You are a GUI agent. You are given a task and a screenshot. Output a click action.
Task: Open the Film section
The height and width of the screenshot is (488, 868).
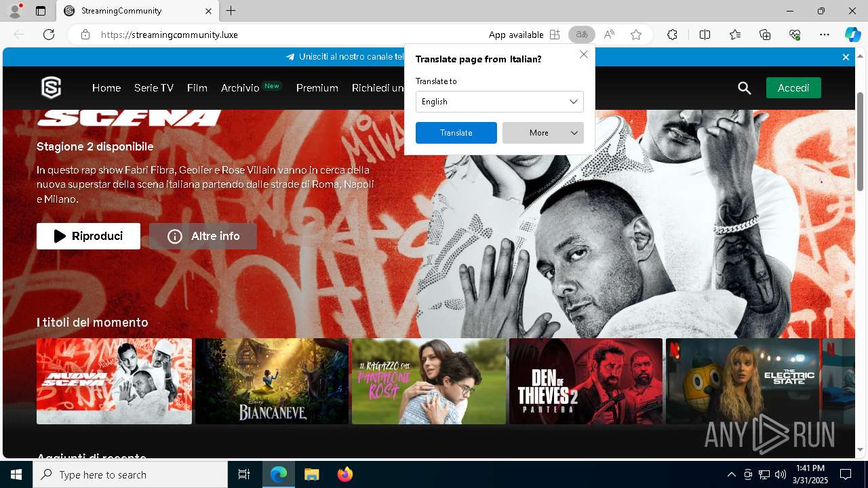coord(197,88)
